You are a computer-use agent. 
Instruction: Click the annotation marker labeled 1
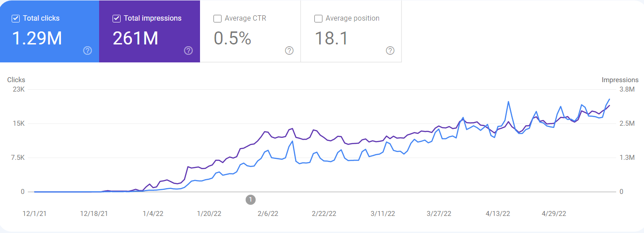251,200
